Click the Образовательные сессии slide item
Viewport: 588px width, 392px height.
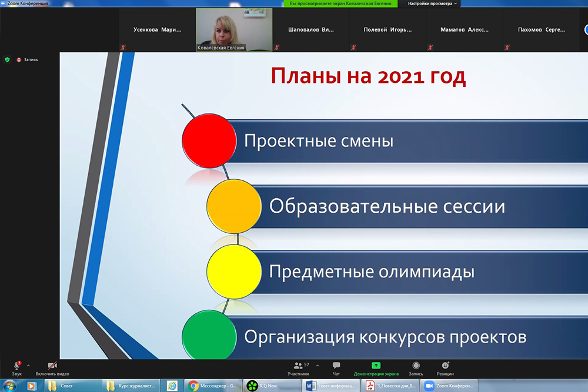387,206
